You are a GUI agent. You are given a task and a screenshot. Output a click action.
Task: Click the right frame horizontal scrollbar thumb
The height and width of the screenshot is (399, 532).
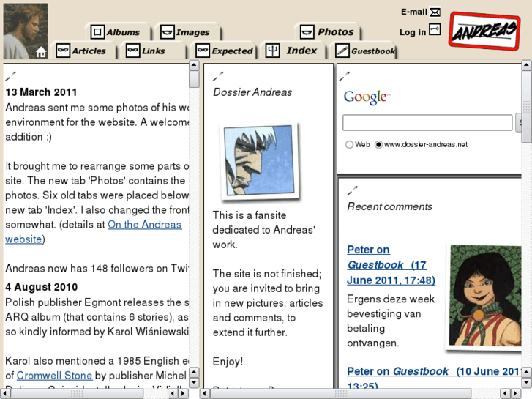(340, 394)
